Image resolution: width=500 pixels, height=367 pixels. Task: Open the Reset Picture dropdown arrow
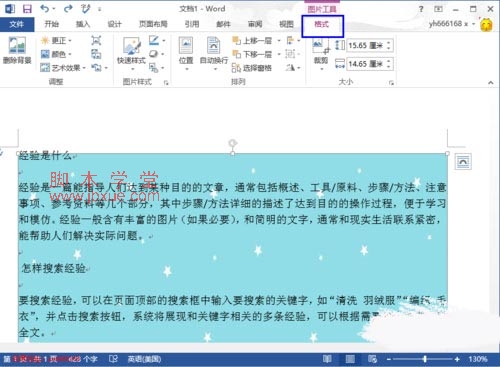[x=106, y=68]
